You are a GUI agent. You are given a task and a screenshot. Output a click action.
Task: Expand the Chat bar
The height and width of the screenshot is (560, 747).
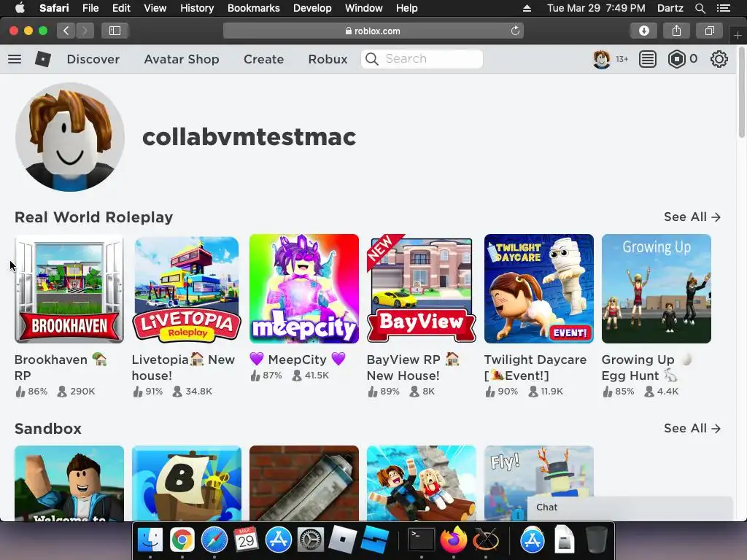pos(630,507)
